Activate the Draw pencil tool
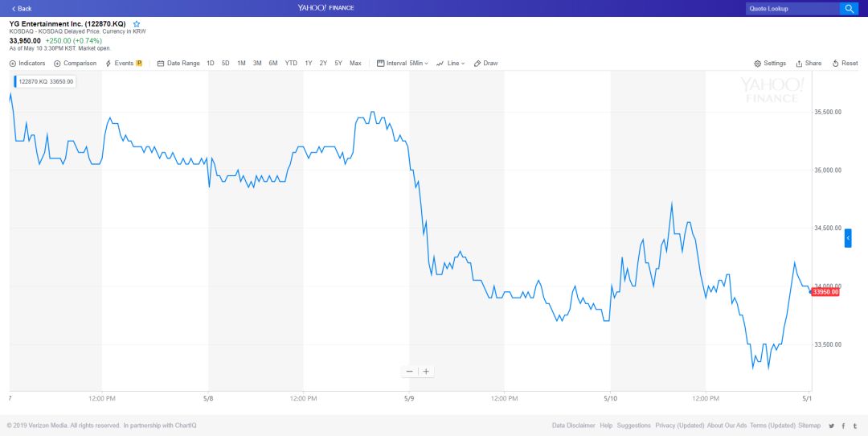 486,64
